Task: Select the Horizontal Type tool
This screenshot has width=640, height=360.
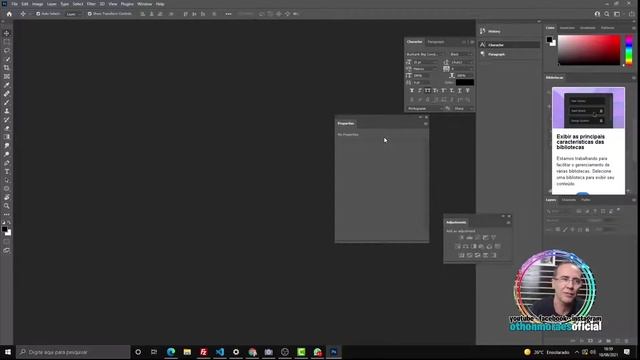Action: [x=7, y=171]
